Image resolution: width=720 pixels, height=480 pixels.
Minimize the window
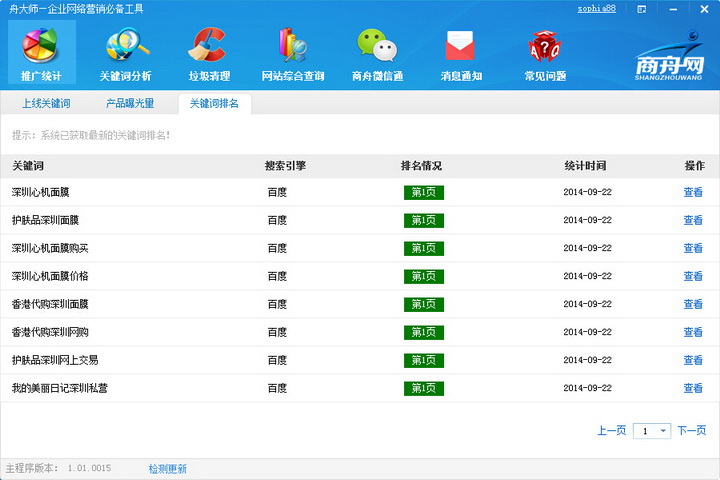[673, 9]
